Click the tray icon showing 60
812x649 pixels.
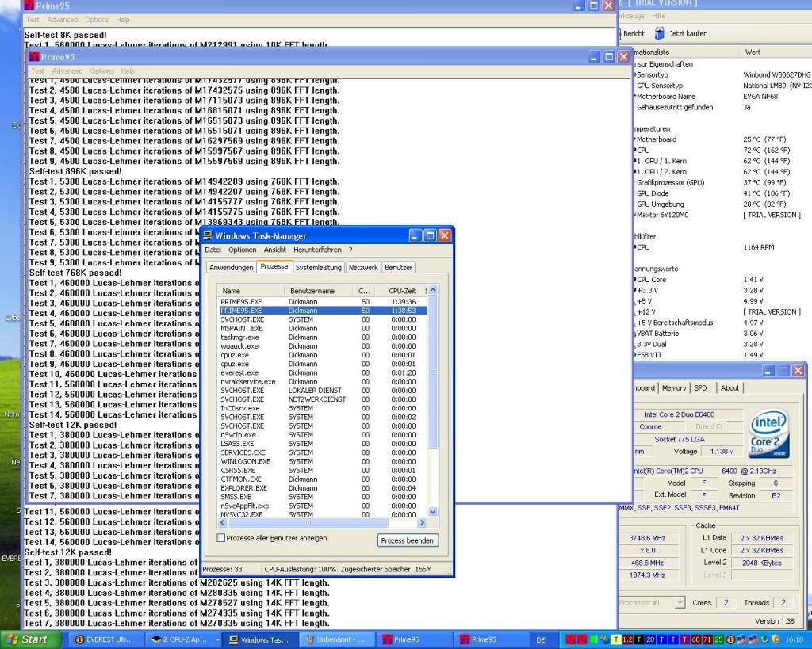pyautogui.click(x=696, y=639)
